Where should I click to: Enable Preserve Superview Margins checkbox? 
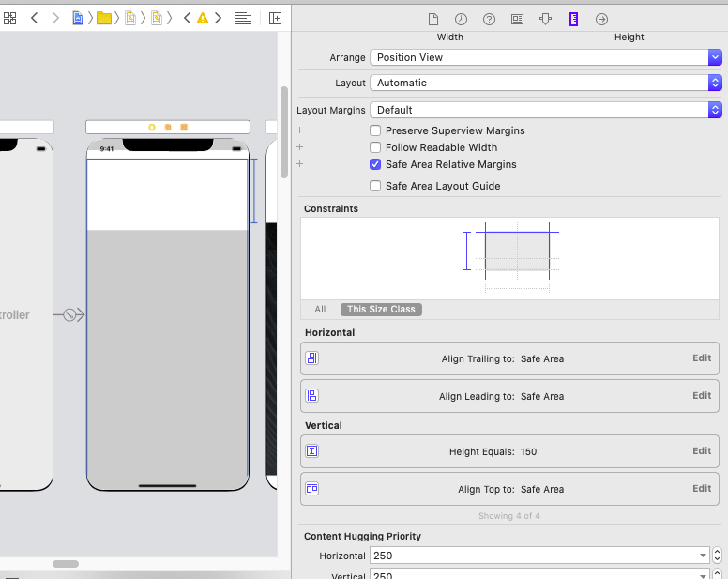pos(375,130)
